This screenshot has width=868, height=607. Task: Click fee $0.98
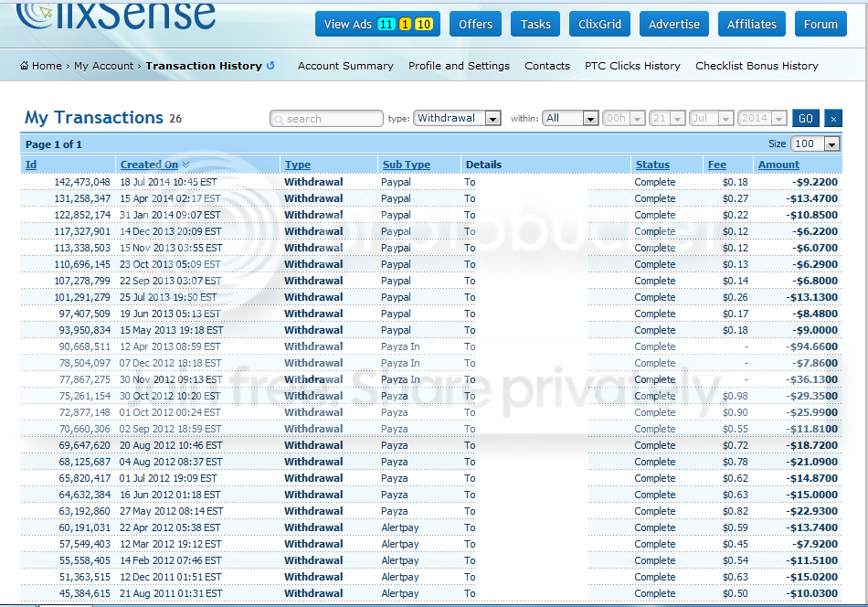tap(736, 396)
